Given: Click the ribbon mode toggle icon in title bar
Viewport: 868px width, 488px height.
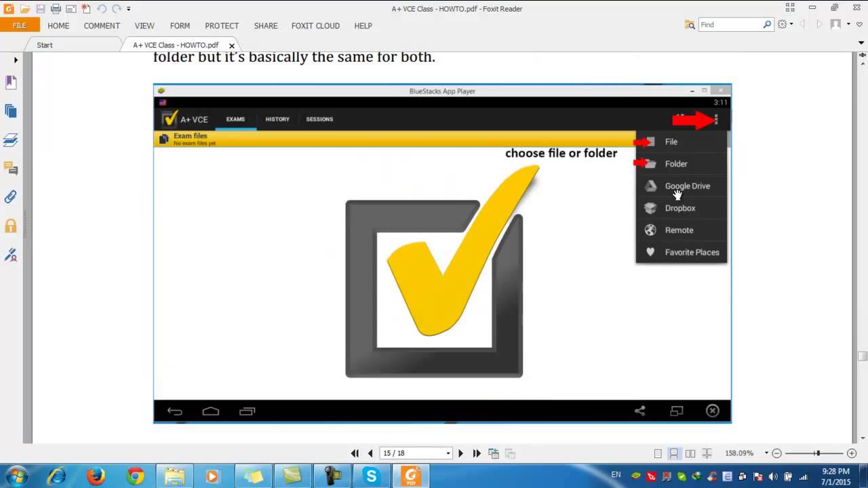Looking at the screenshot, I should point(790,7).
